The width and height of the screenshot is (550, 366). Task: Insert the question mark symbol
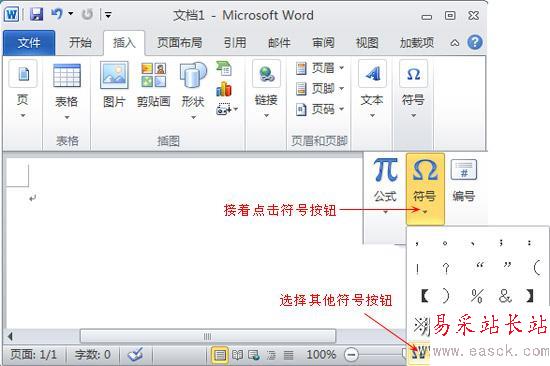tap(445, 268)
